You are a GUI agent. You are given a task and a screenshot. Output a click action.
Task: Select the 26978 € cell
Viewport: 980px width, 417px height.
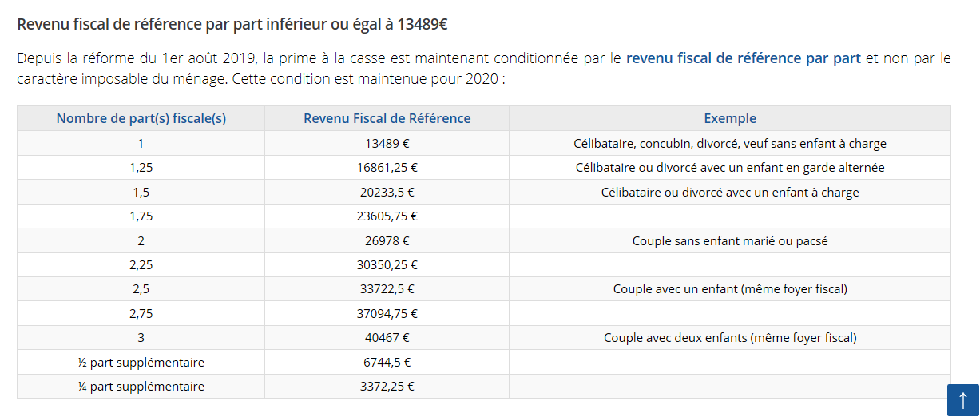387,240
